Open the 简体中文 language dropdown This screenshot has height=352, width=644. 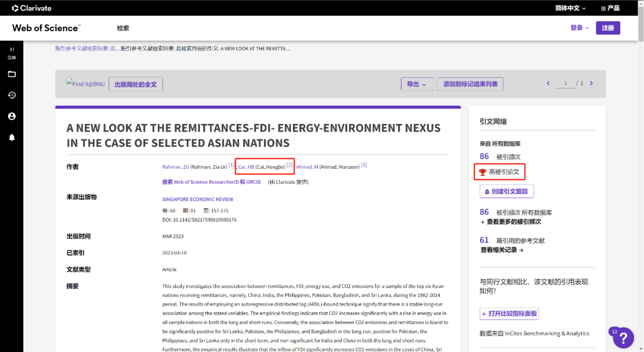[570, 8]
